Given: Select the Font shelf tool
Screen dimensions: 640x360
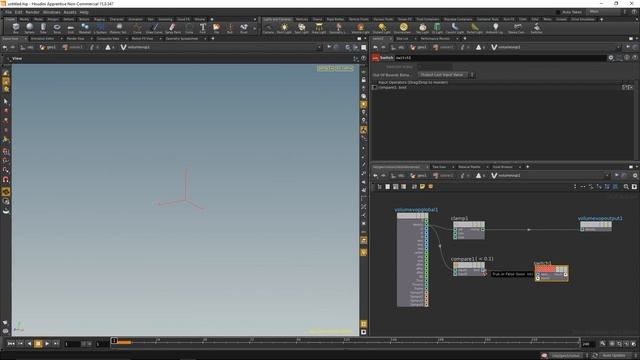Looking at the screenshot, I should (x=202, y=28).
